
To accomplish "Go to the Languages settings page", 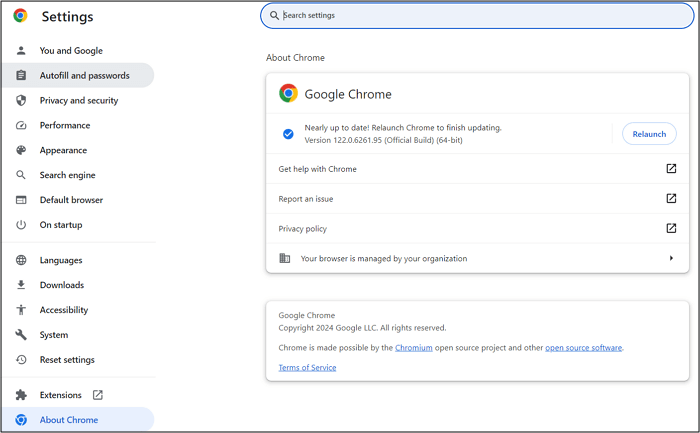I will [x=61, y=260].
